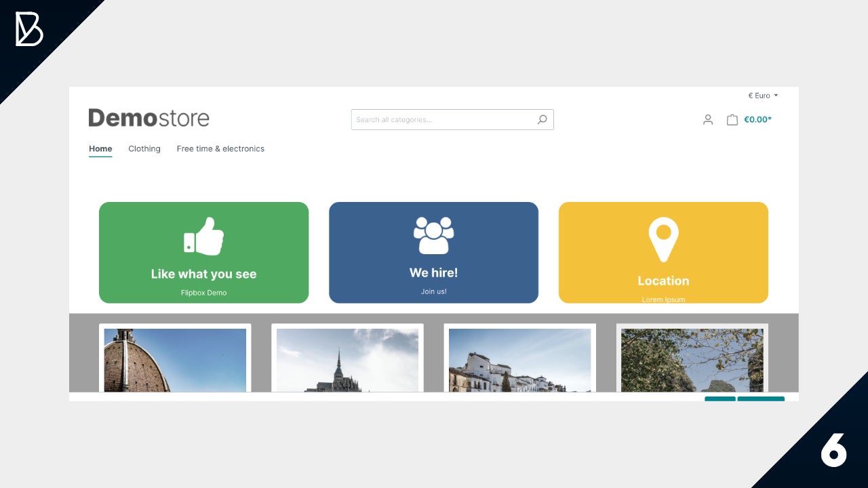
Task: Click the 'Location' heading on yellow card
Action: pyautogui.click(x=663, y=281)
